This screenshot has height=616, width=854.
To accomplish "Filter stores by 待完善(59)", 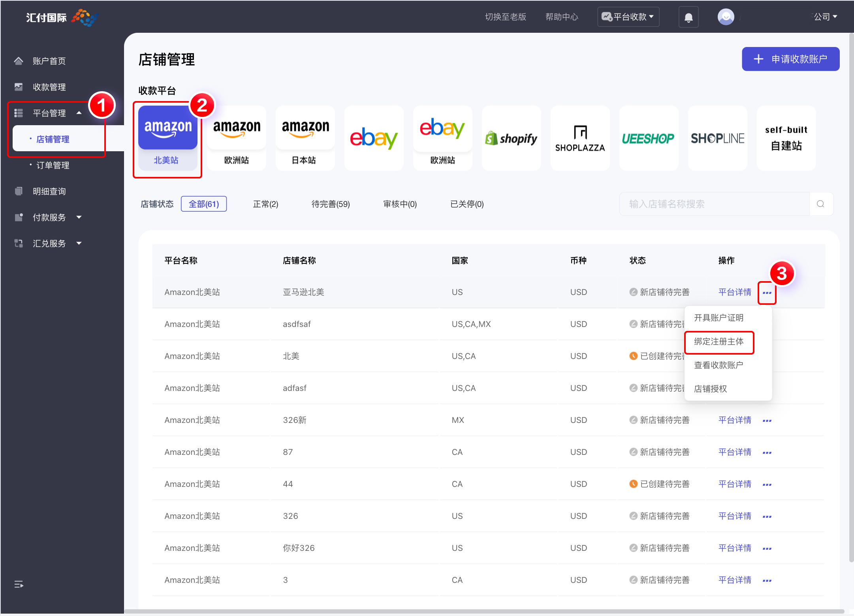I will coord(331,204).
